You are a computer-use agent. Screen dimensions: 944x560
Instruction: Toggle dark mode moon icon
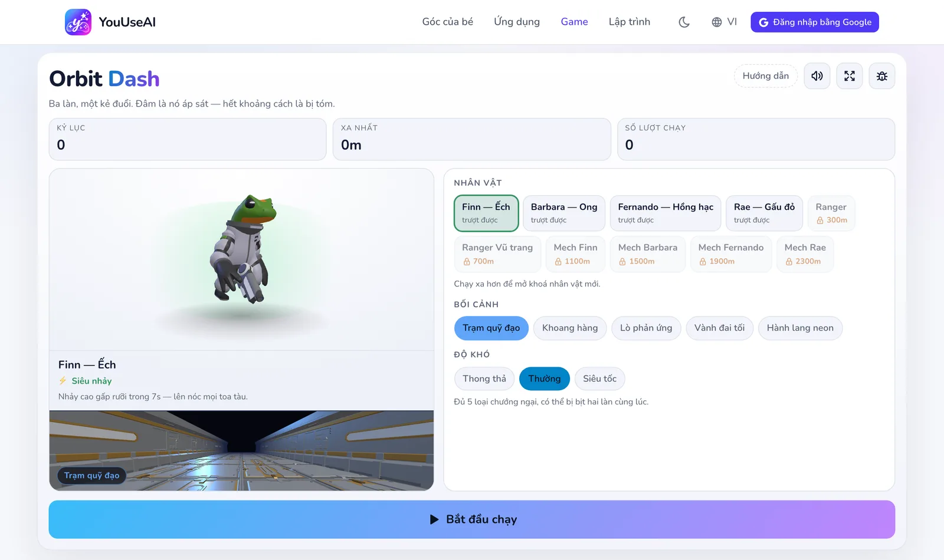coord(684,22)
